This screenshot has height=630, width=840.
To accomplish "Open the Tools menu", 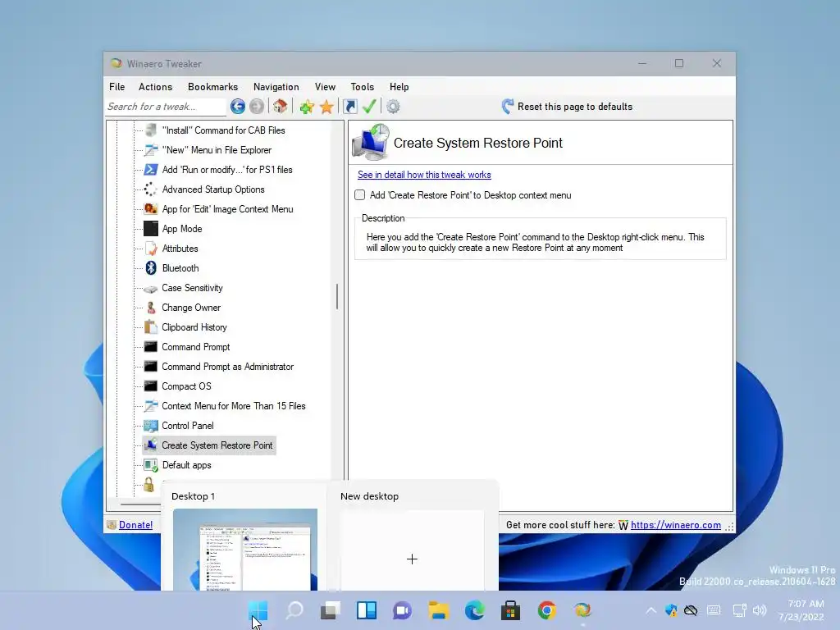I will pos(362,87).
